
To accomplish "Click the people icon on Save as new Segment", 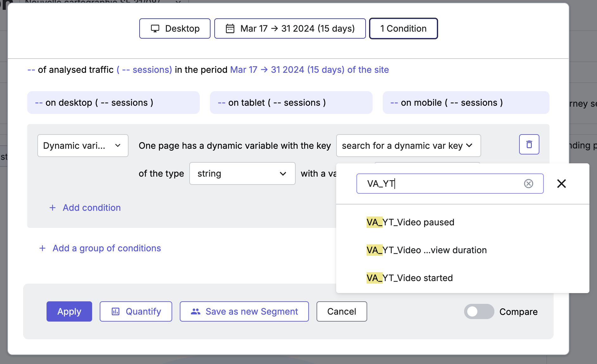I will point(196,311).
